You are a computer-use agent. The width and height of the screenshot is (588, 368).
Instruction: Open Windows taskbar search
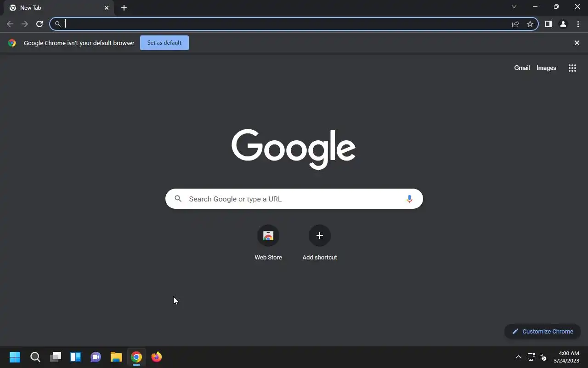(x=35, y=357)
